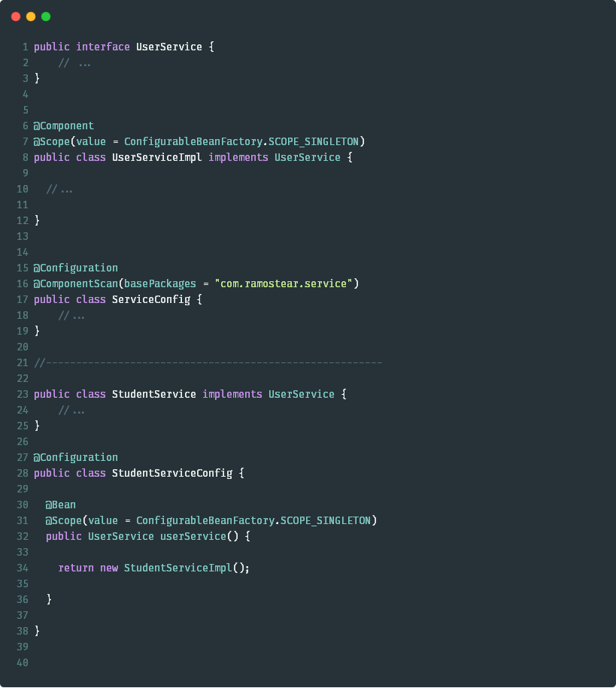Image resolution: width=616 pixels, height=688 pixels.
Task: Select the @Component annotation on line 6
Action: tap(63, 126)
